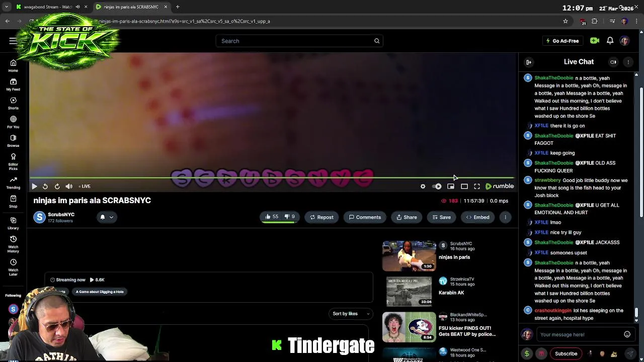
Task: Open video player settings gear
Action: coord(423,187)
